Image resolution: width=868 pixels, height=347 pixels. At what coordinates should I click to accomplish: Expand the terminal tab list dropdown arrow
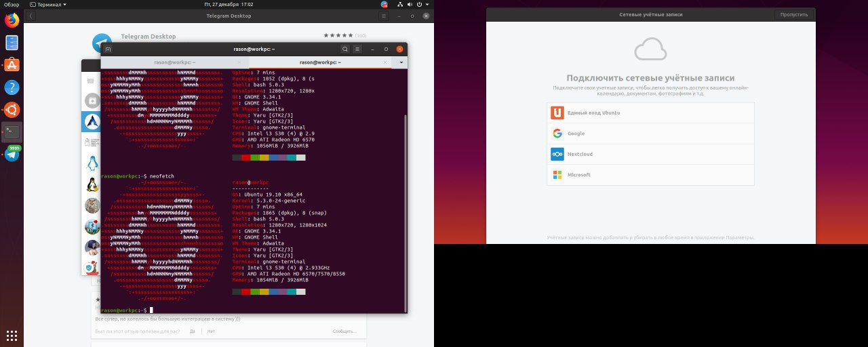pyautogui.click(x=401, y=62)
